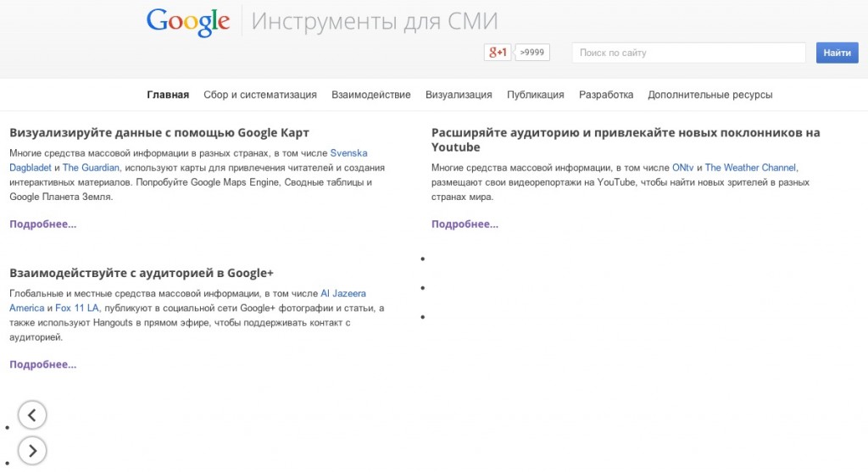Click Подробнее under the Google Карт section
The image size is (868, 472).
43,225
